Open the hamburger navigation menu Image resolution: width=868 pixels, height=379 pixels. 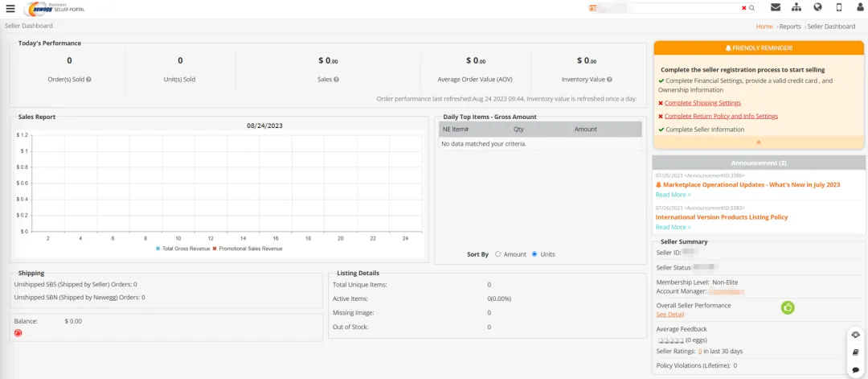point(10,8)
